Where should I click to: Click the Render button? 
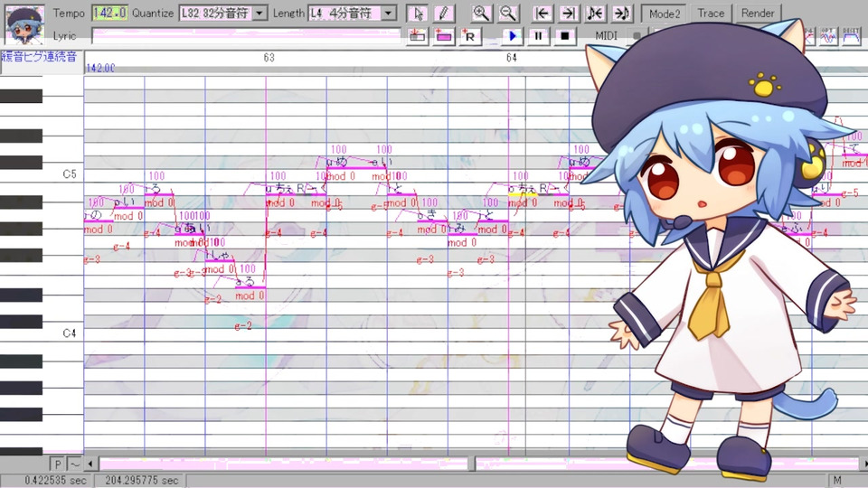tap(758, 14)
